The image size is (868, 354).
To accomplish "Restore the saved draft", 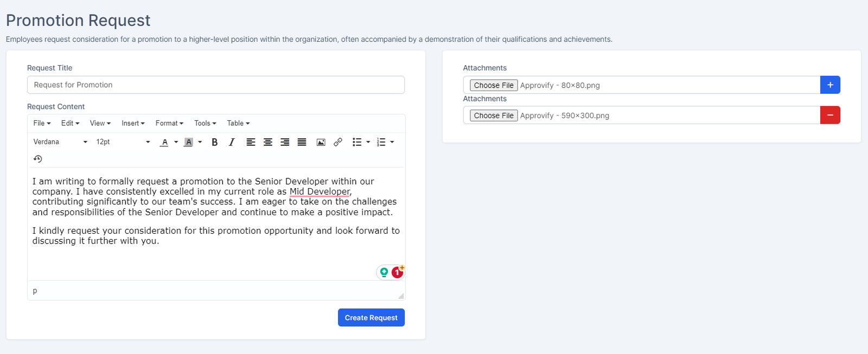I will click(37, 158).
